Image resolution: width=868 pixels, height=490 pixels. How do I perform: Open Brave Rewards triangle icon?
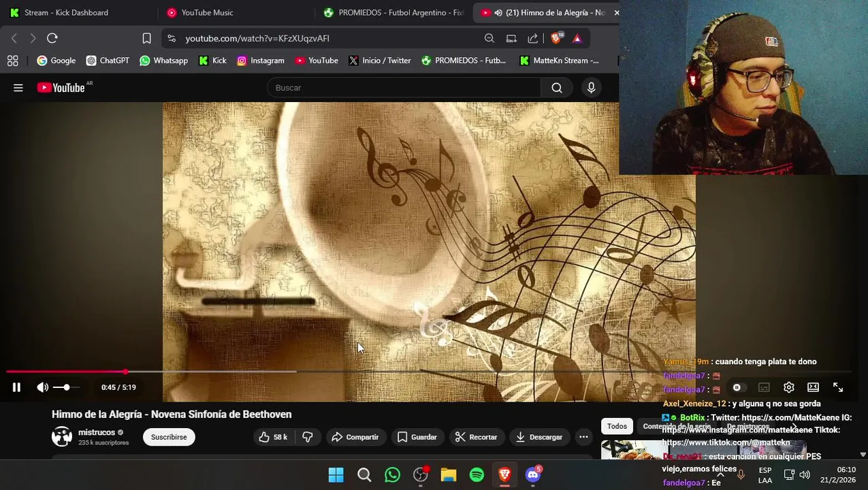[577, 38]
